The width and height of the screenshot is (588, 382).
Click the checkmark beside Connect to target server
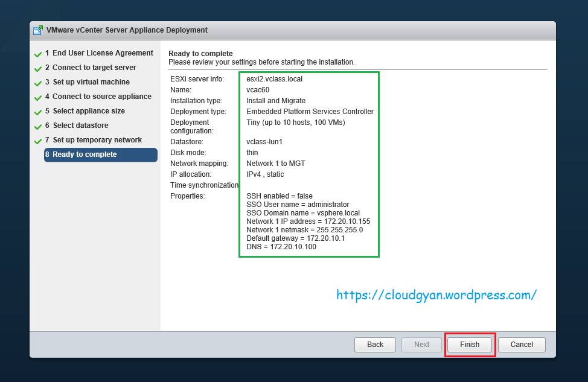[38, 68]
